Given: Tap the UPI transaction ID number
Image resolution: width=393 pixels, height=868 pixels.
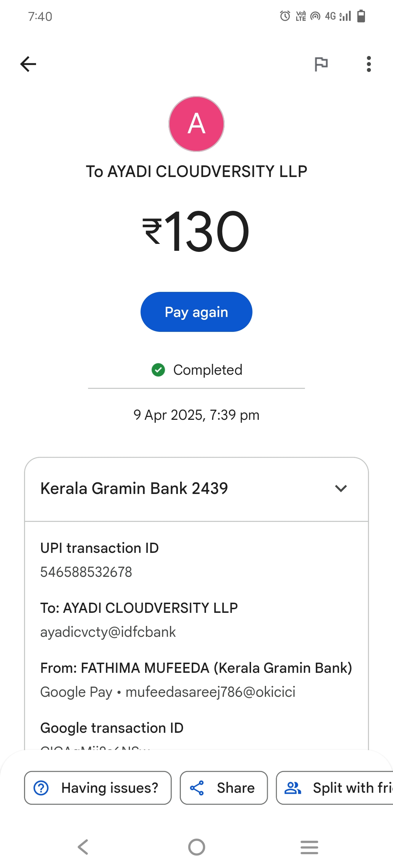Looking at the screenshot, I should 86,572.
